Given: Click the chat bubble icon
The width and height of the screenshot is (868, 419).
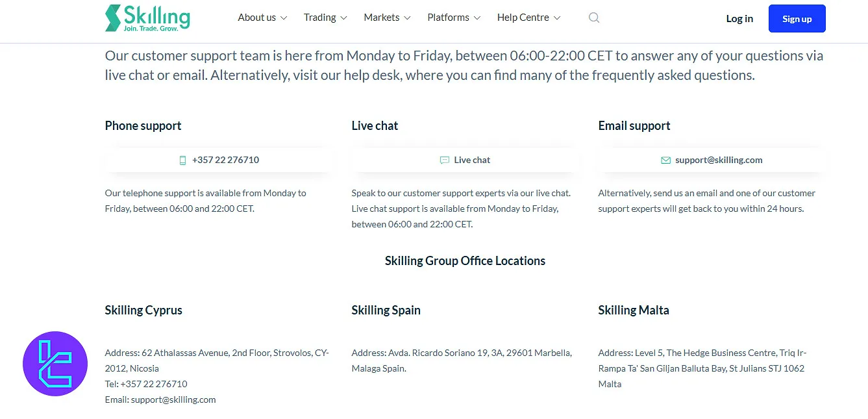Looking at the screenshot, I should pyautogui.click(x=445, y=160).
